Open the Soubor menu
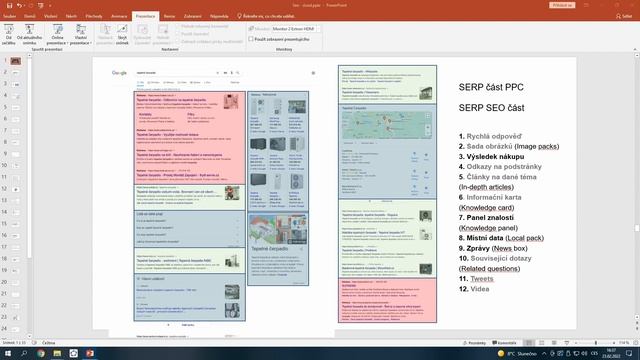The width and height of the screenshot is (640, 360). coord(9,16)
